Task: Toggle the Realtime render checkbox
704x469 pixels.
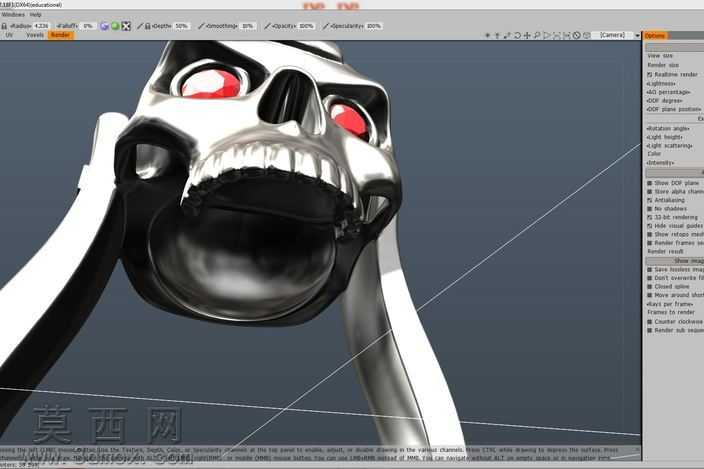Action: pyautogui.click(x=649, y=75)
